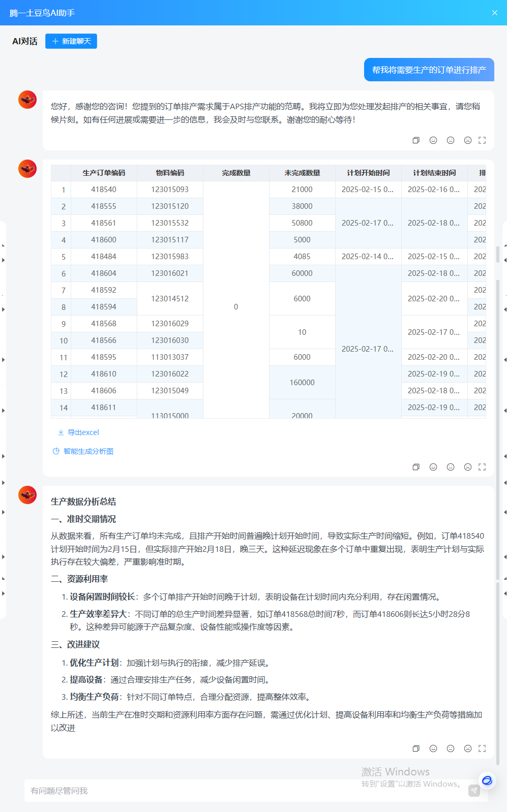The width and height of the screenshot is (507, 812).
Task: Select order cell 418484
Action: (104, 257)
